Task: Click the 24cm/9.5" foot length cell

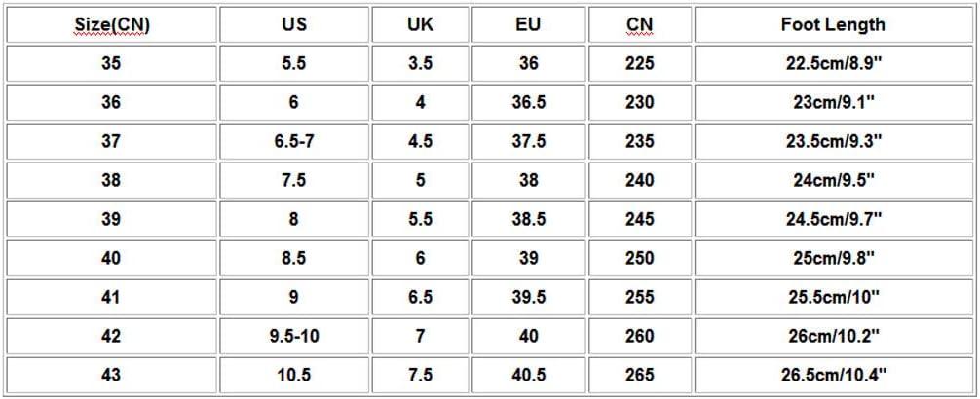Action: pyautogui.click(x=833, y=180)
